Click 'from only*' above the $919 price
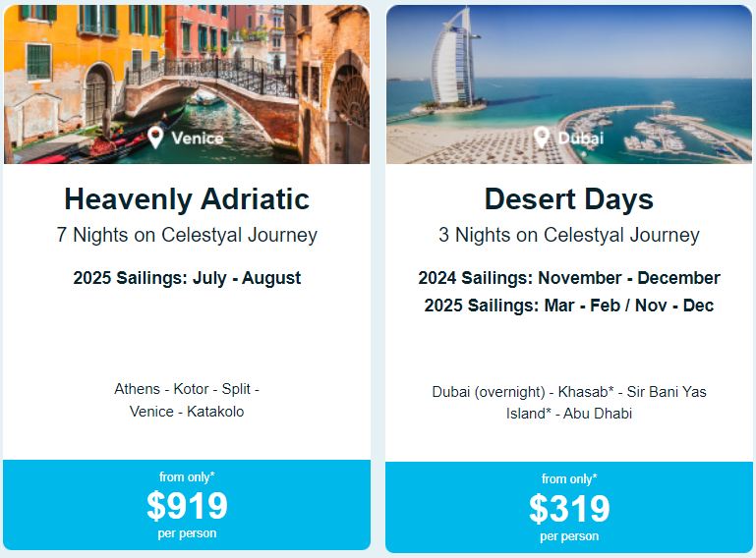The width and height of the screenshot is (756, 558). point(187,476)
